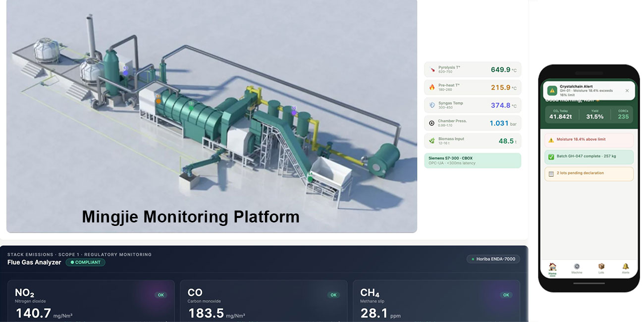Select the green S4 sensor marker by the hopper
Screen dimensions: 644x322
[310, 179]
